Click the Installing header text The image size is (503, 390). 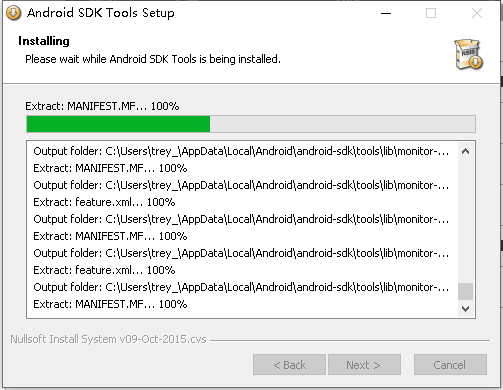44,41
